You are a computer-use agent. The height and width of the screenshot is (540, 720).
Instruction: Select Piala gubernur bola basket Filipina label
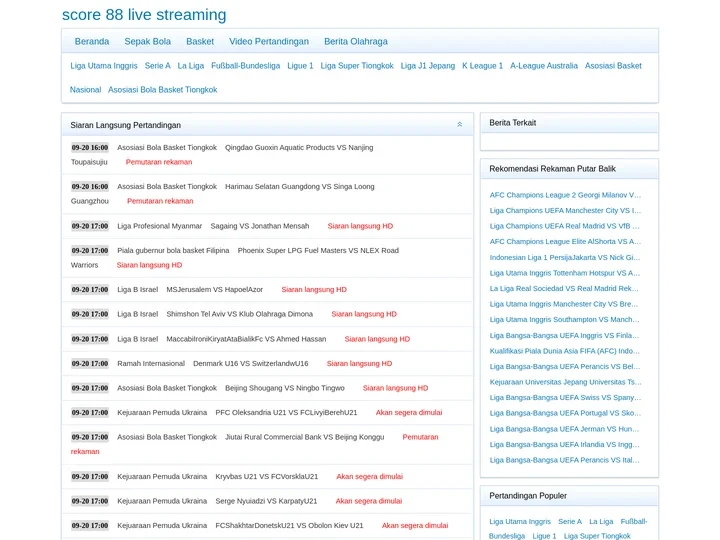tap(173, 251)
